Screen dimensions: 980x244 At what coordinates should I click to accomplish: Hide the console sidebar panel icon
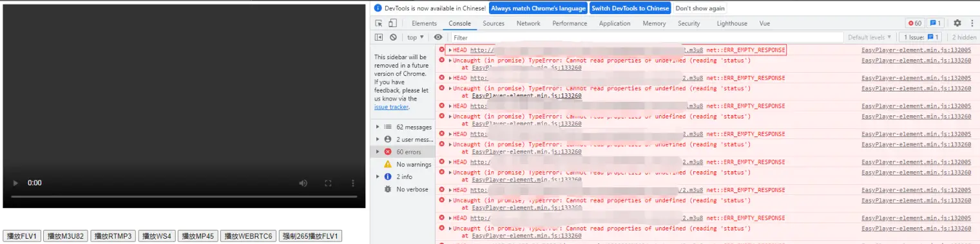(379, 37)
